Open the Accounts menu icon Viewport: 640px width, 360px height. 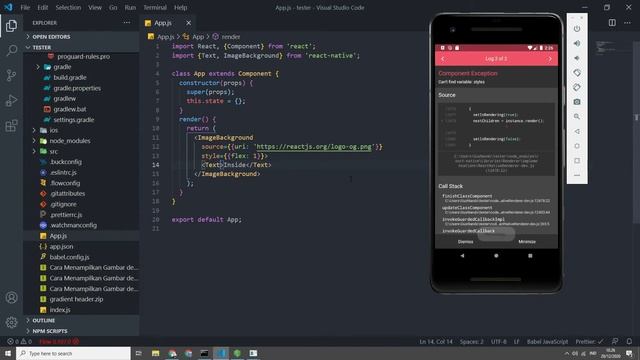tap(11, 298)
